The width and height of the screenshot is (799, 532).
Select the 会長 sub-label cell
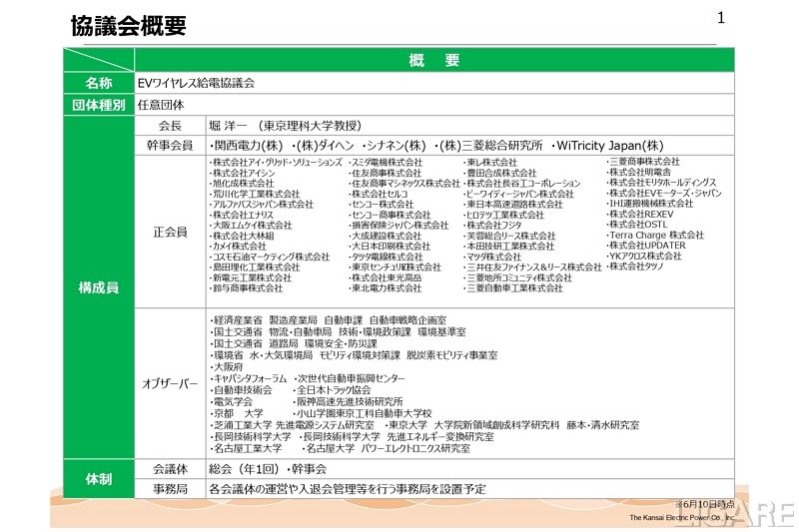click(x=170, y=126)
